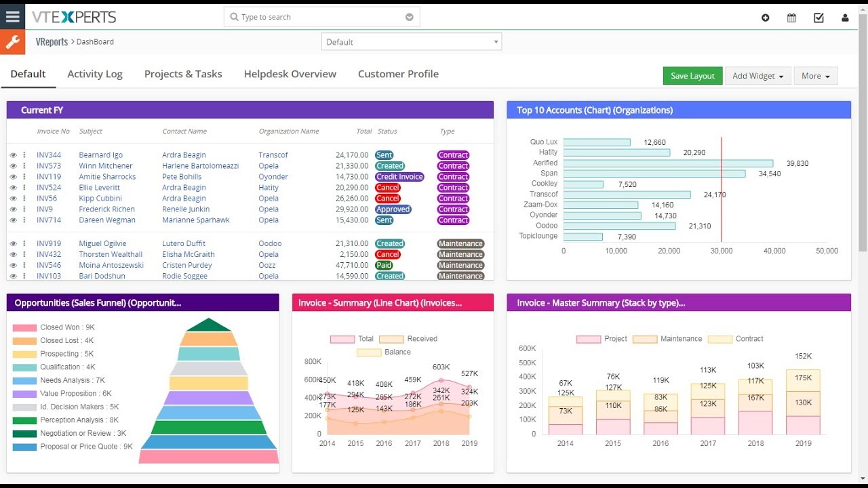Image resolution: width=868 pixels, height=488 pixels.
Task: Open subject Miguel Ogilvie link
Action: [102, 244]
